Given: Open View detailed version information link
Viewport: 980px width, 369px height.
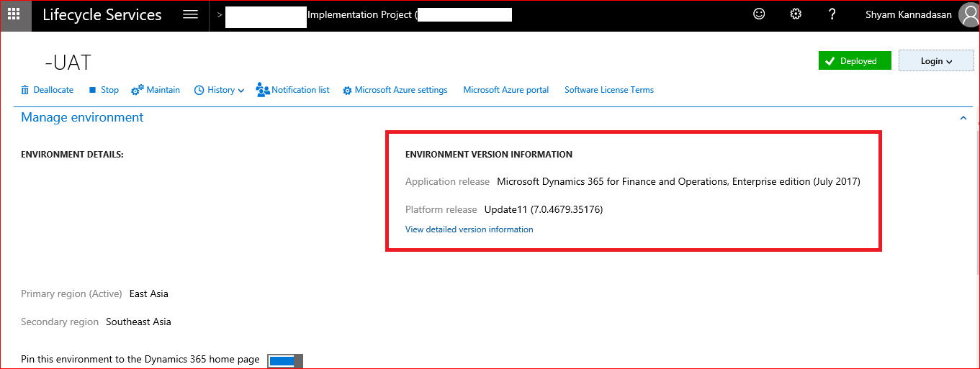Looking at the screenshot, I should pos(469,229).
